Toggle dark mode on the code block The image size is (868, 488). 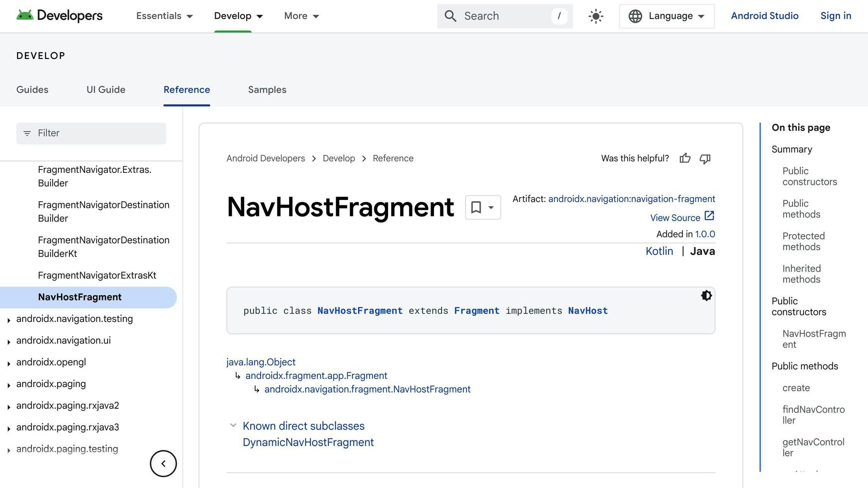pyautogui.click(x=706, y=296)
